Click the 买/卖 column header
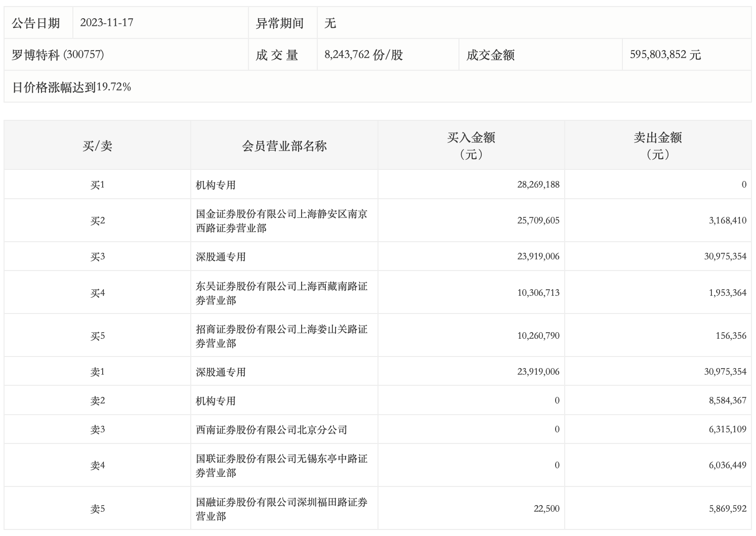The width and height of the screenshot is (756, 536). click(x=97, y=146)
